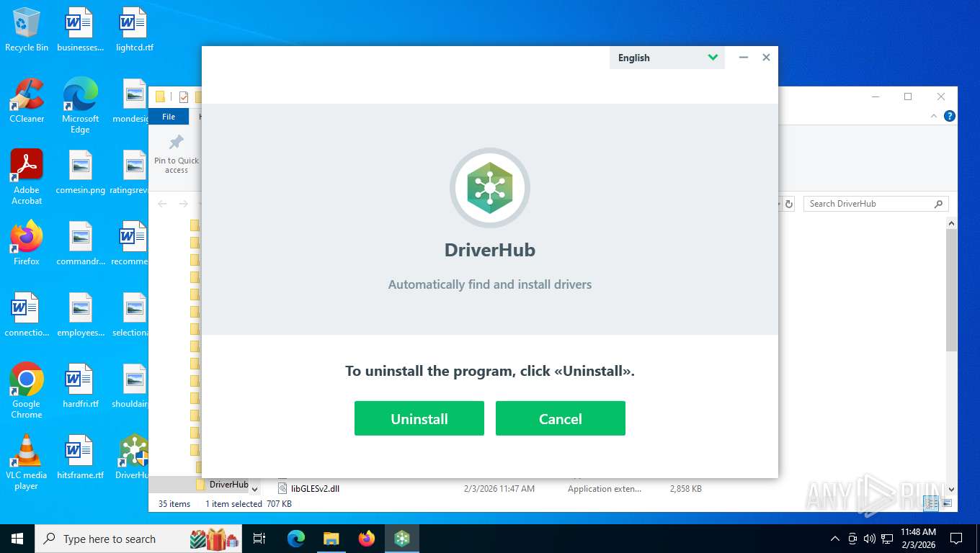Click the Uninstall button in DriverHub
The image size is (980, 553).
(419, 418)
